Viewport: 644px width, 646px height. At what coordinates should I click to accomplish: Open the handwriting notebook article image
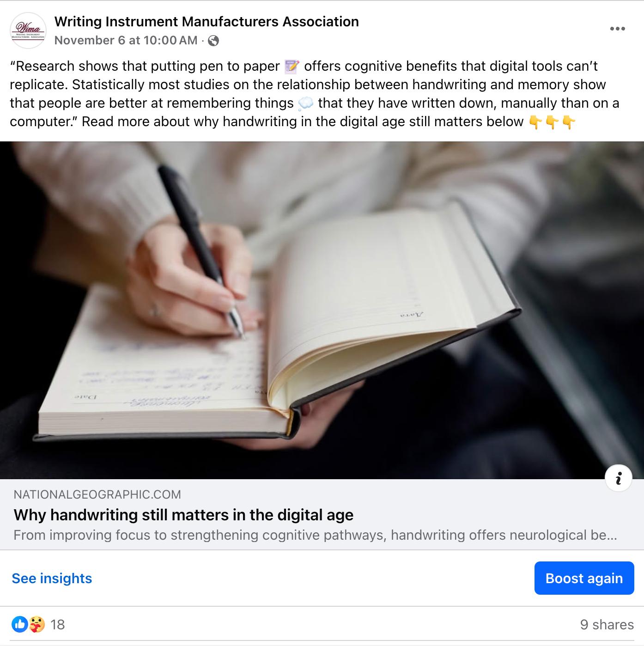click(x=322, y=310)
